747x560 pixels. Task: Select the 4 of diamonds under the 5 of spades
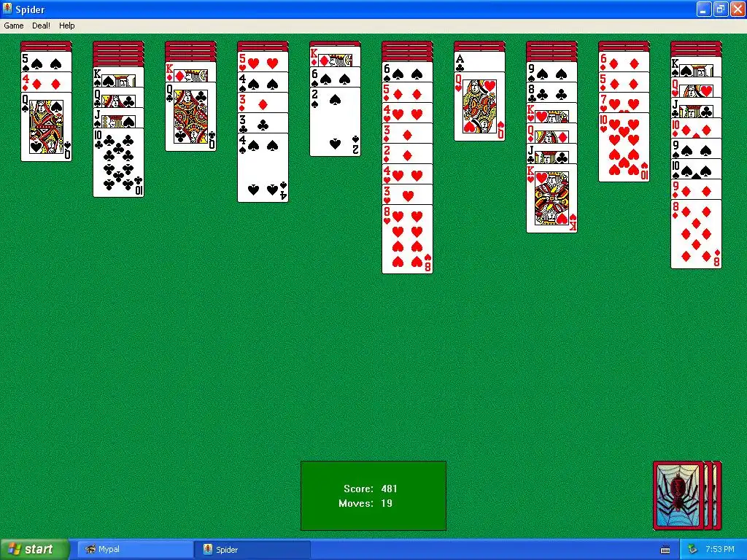coord(46,82)
